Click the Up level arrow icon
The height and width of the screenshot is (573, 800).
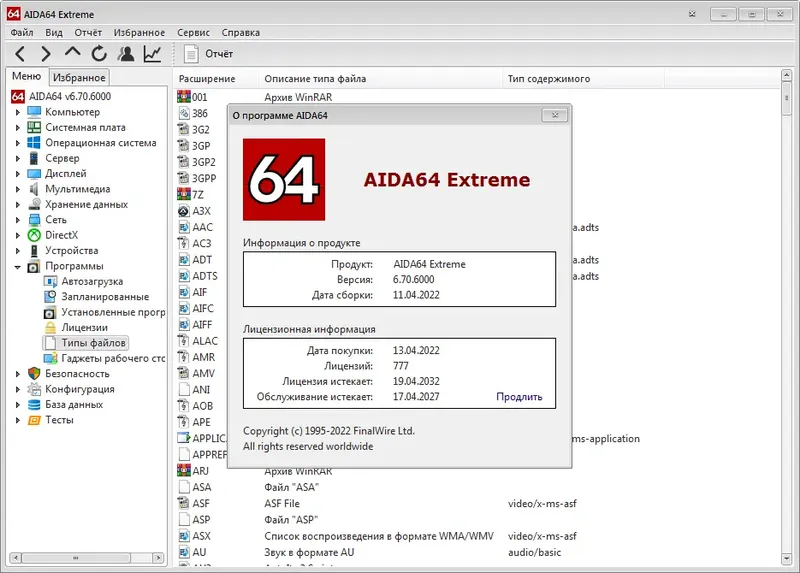72,53
